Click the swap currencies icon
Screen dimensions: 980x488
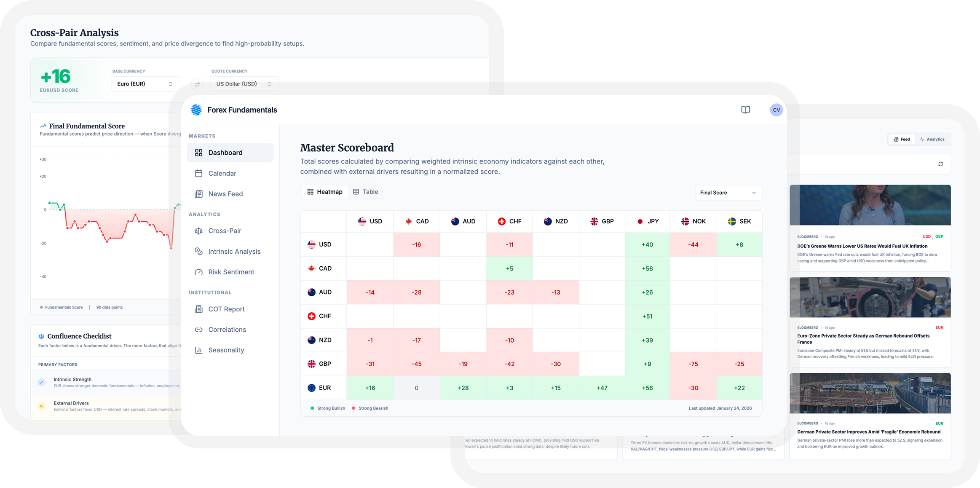[x=197, y=84]
